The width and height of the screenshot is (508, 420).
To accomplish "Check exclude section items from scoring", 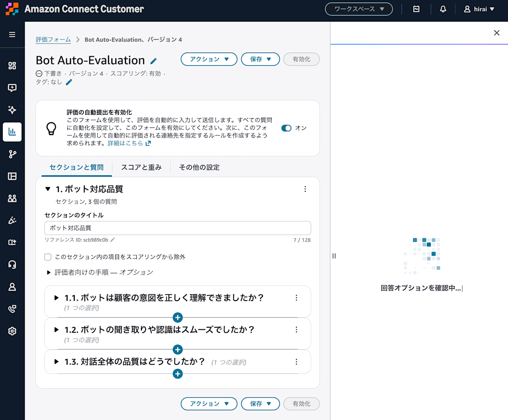I will (x=48, y=257).
